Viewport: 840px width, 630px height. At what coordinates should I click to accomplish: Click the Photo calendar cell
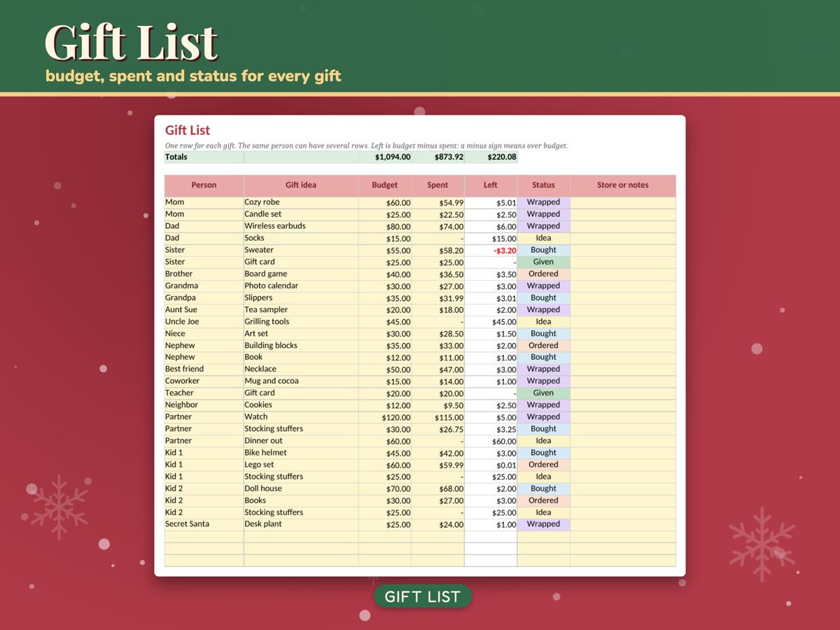click(301, 286)
